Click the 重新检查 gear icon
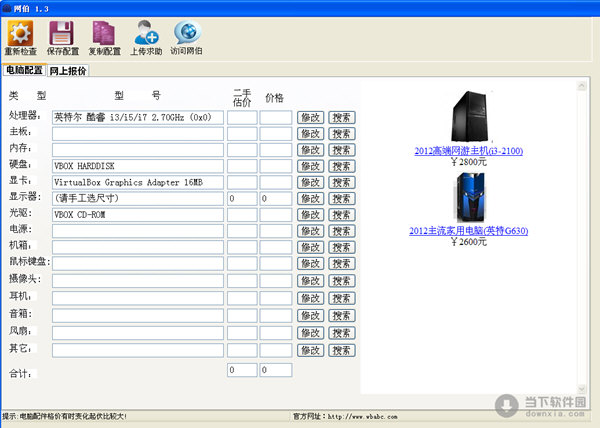This screenshot has width=600, height=428. click(20, 33)
